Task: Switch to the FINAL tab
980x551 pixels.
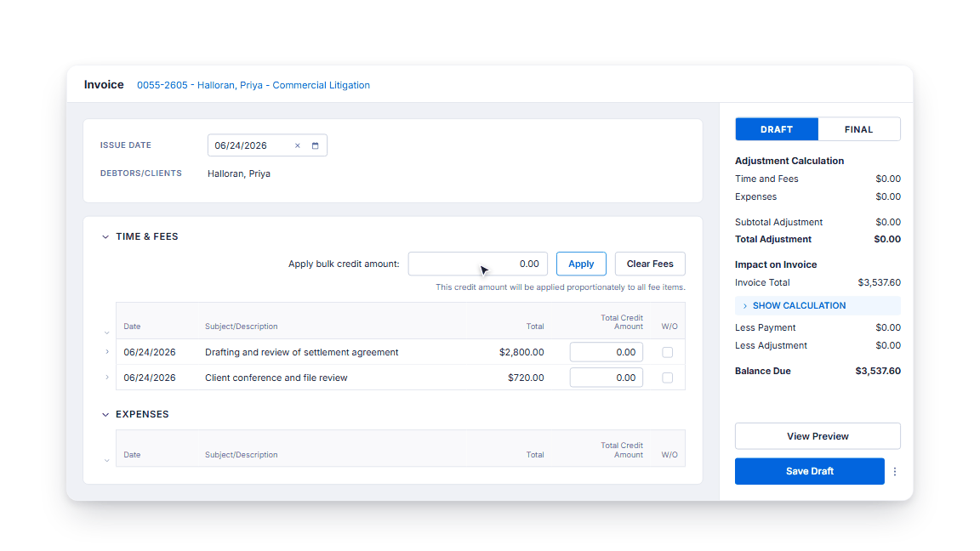Action: point(858,129)
